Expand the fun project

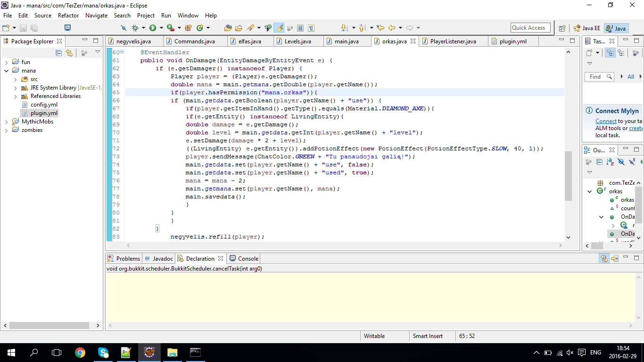(6, 62)
